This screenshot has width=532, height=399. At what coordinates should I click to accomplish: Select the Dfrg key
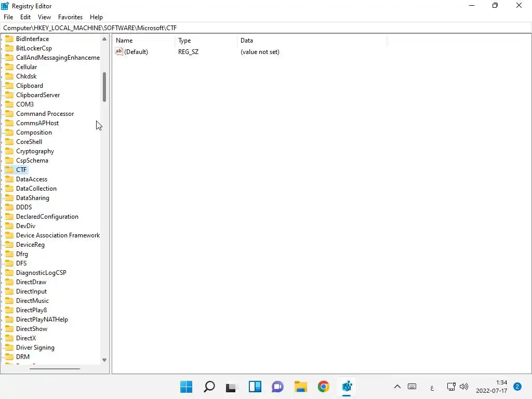coord(22,254)
